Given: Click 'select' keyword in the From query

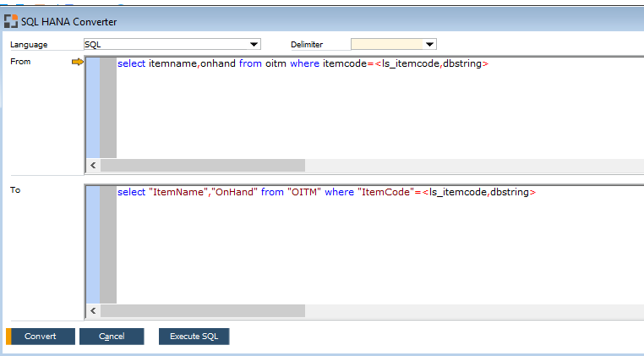Looking at the screenshot, I should [x=131, y=64].
